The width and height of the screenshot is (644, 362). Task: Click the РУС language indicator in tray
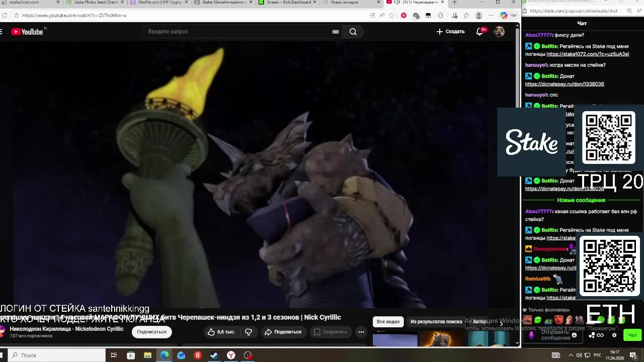597,355
